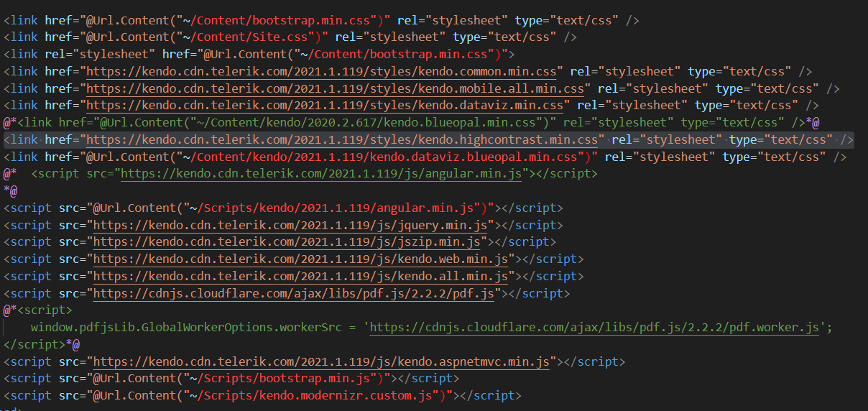Click closing </script> tag on the jszip line
868x411 pixels.
coord(525,242)
